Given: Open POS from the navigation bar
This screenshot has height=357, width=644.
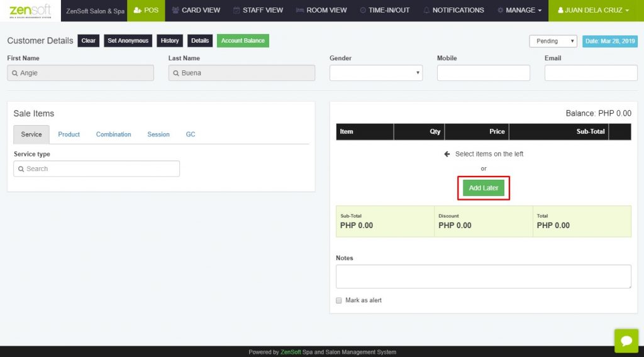Looking at the screenshot, I should [146, 10].
